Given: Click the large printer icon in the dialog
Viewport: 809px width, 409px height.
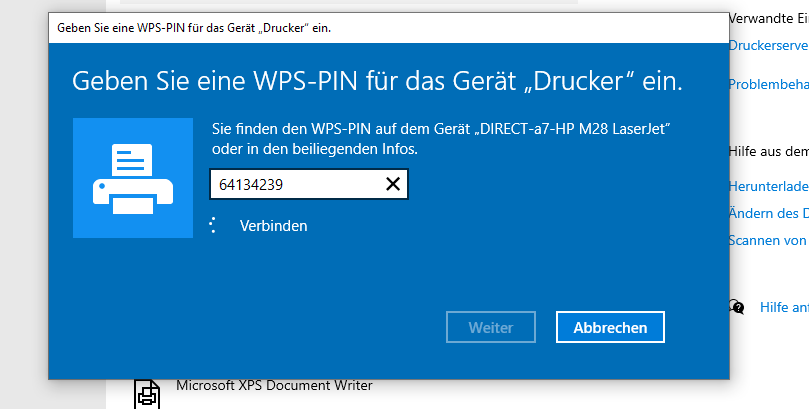Looking at the screenshot, I should (133, 178).
